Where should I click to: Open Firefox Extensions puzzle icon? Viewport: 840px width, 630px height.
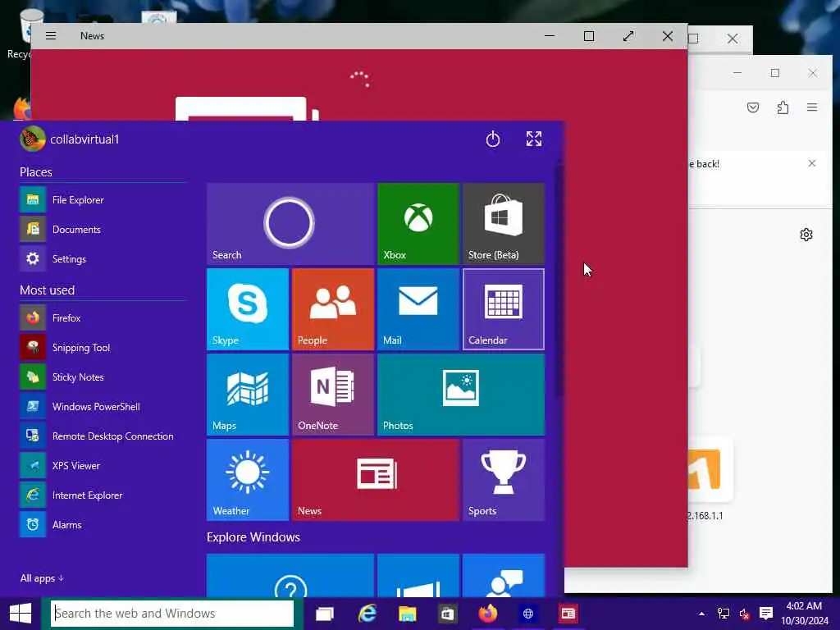(x=783, y=107)
